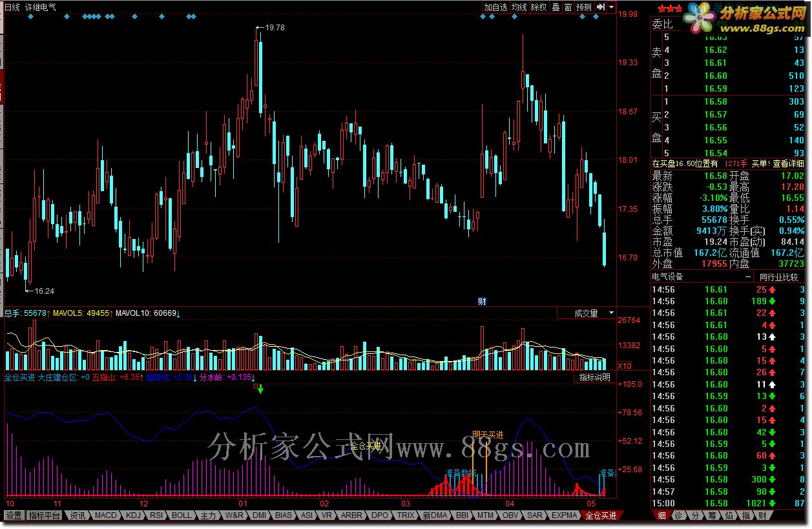Click the 15:00 trade row with 1021 volume
812x529 pixels.
coord(729,503)
